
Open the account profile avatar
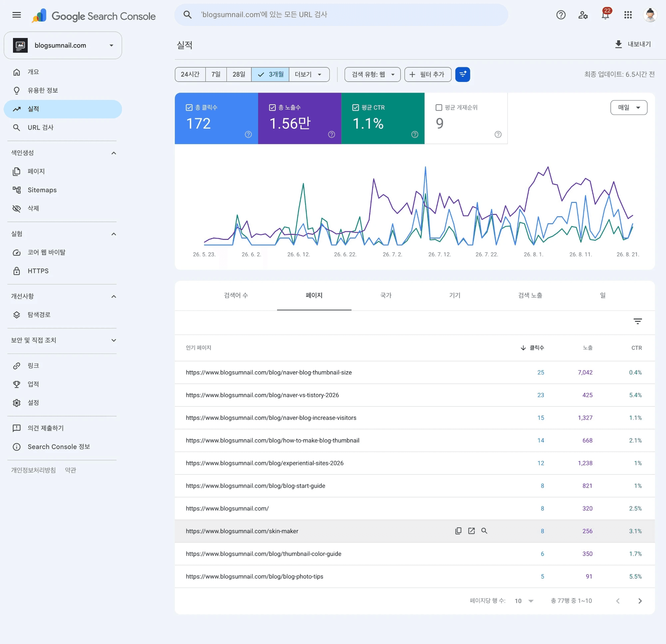[650, 15]
